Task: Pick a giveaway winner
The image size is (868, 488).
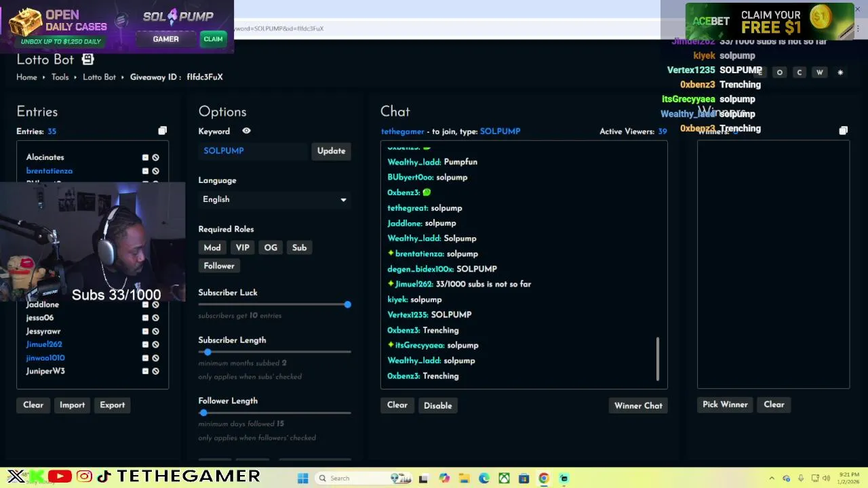Action: coord(725,405)
